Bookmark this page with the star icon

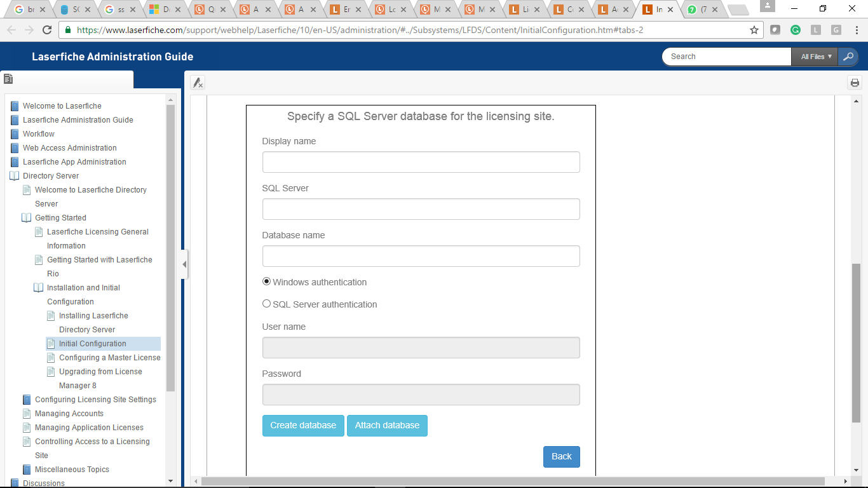pos(754,30)
